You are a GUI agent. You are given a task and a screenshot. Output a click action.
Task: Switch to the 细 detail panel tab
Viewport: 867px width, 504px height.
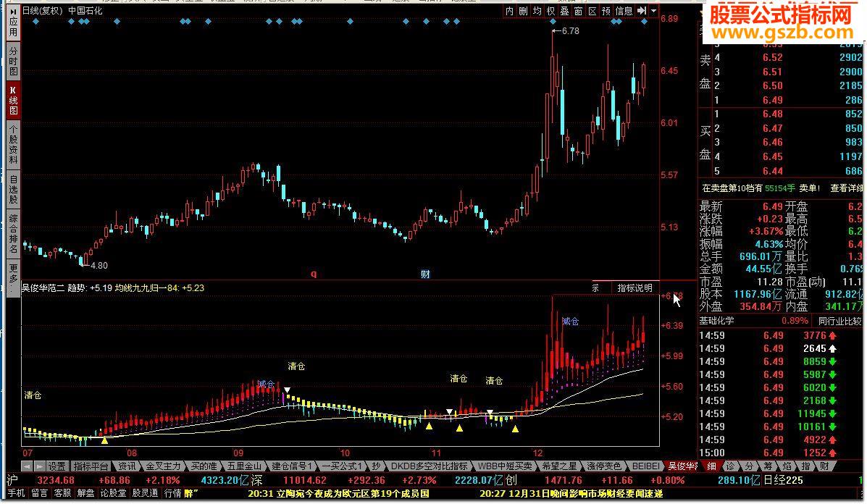[711, 466]
